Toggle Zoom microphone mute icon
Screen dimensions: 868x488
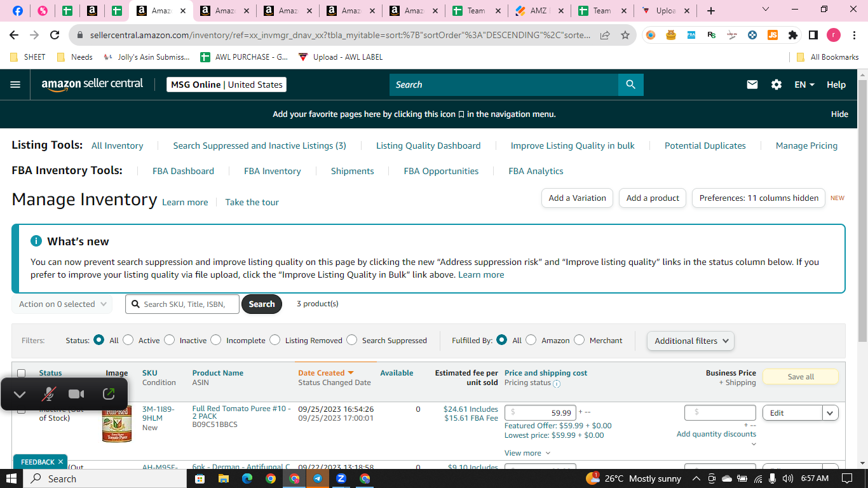pyautogui.click(x=48, y=395)
